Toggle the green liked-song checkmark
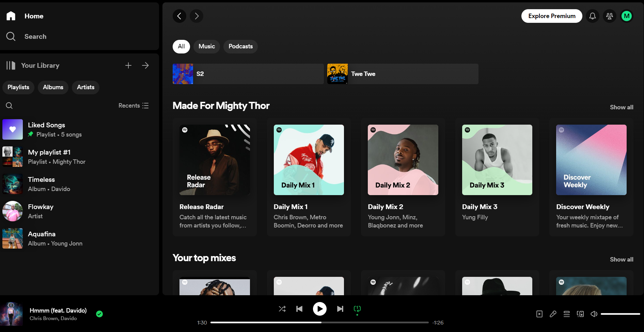The width and height of the screenshot is (644, 332). (99, 314)
